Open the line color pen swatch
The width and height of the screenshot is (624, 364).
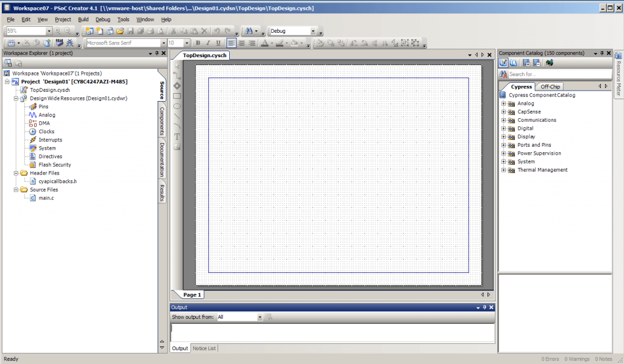tap(280, 43)
